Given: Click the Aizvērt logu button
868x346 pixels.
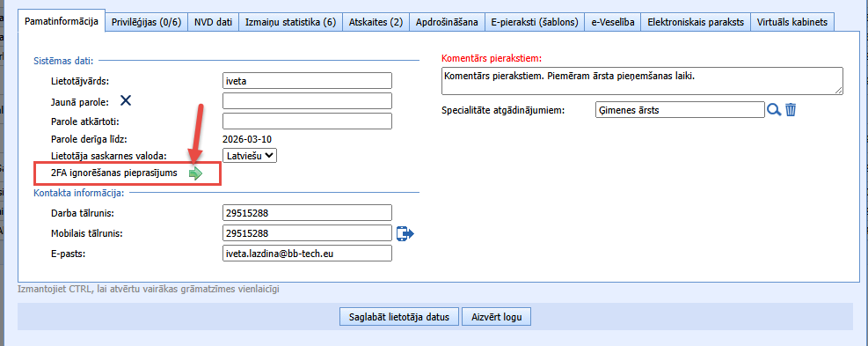Looking at the screenshot, I should [496, 317].
